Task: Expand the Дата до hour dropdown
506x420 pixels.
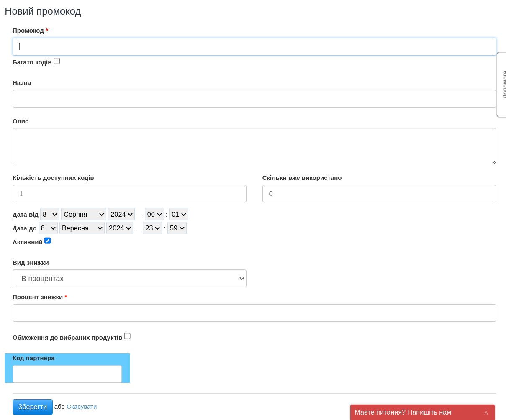Action: click(x=152, y=228)
